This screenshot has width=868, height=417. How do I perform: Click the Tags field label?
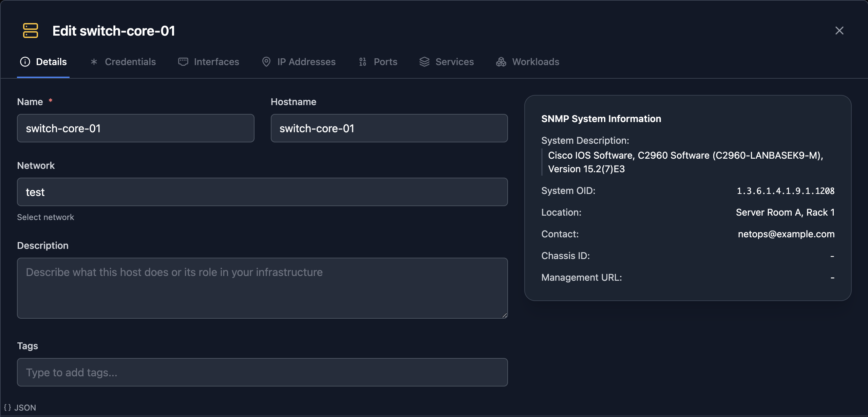coord(27,346)
